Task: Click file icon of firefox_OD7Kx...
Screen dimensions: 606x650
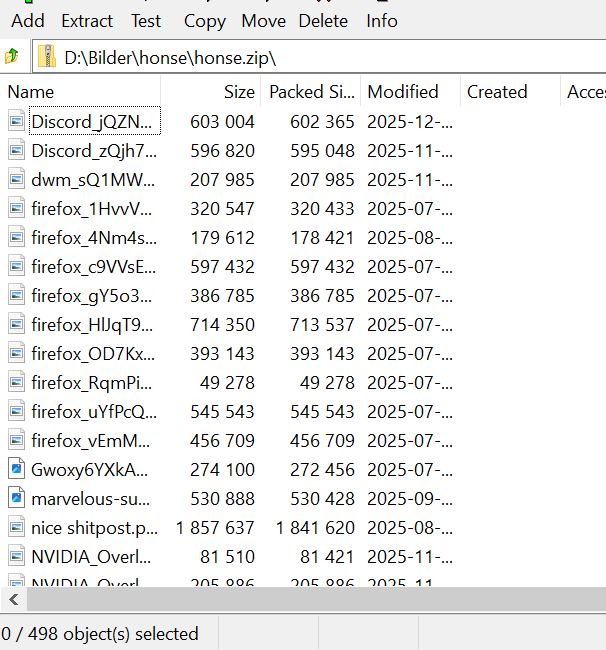Action: (x=17, y=353)
